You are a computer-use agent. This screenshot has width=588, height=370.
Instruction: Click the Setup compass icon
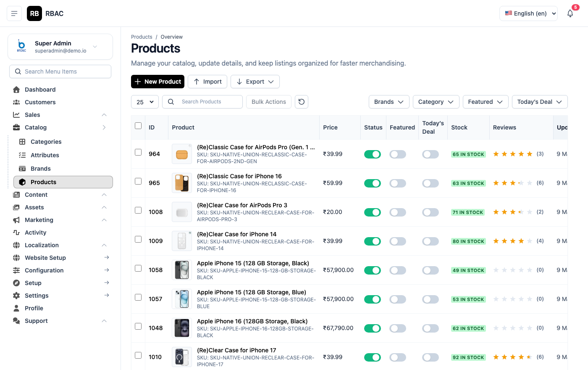16,283
